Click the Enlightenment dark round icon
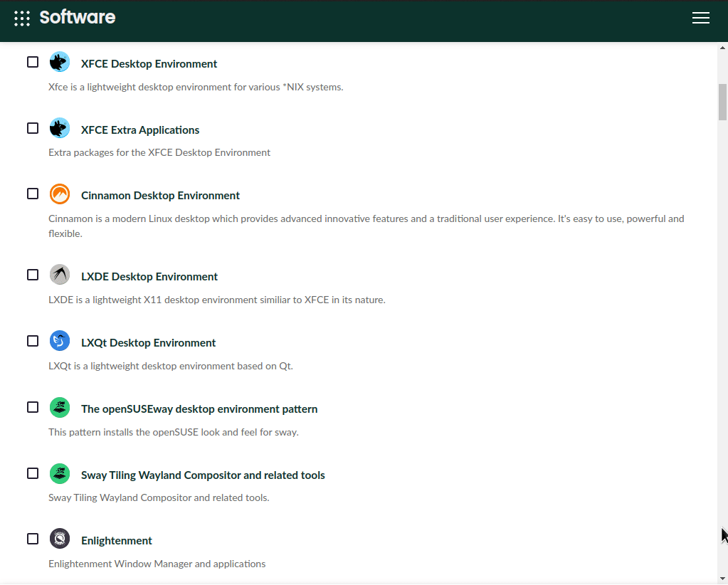This screenshot has height=585, width=728. coord(60,539)
